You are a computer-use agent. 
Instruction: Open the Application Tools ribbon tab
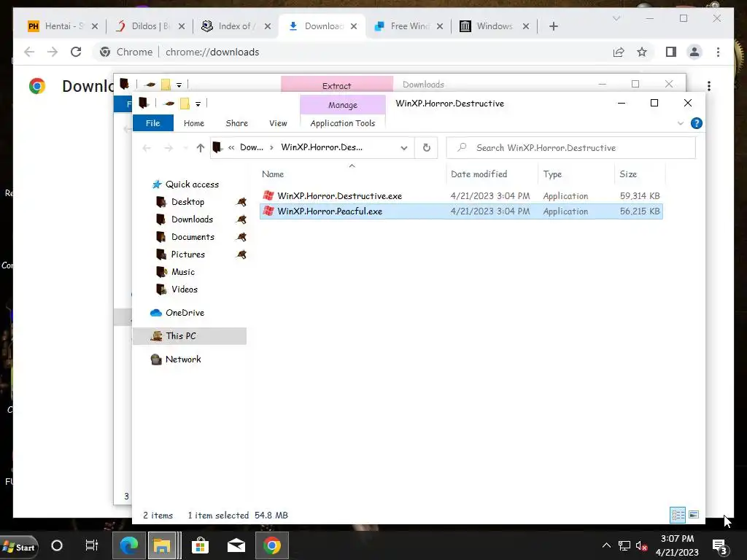click(343, 122)
